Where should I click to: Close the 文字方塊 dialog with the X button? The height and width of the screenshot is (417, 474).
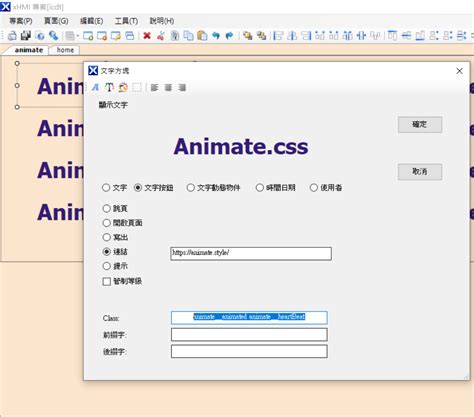(x=459, y=71)
